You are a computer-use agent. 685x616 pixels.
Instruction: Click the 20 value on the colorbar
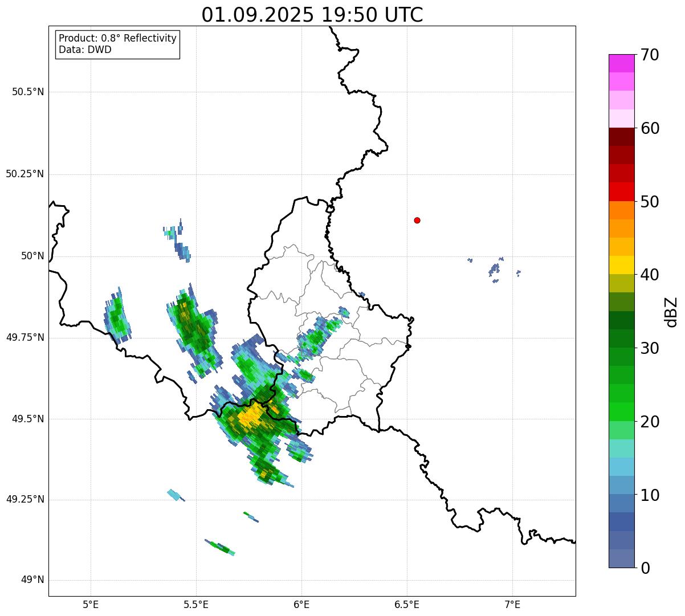click(x=650, y=422)
